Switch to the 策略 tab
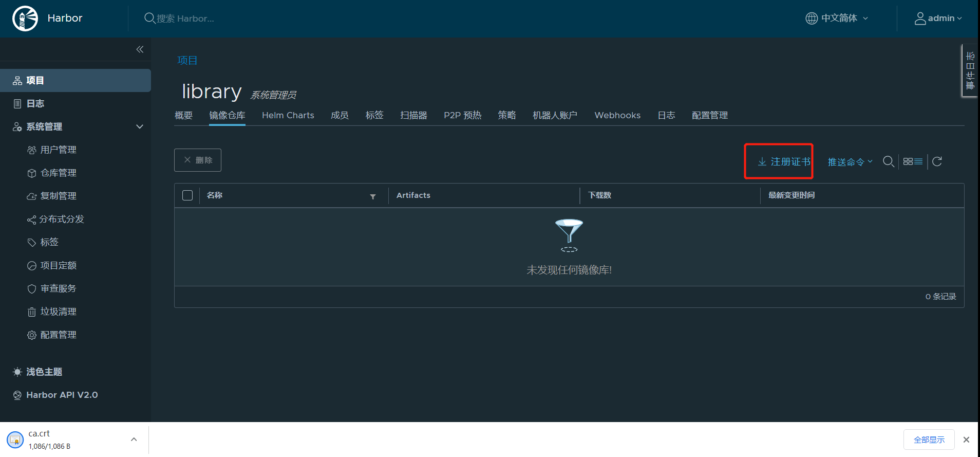 [x=507, y=115]
